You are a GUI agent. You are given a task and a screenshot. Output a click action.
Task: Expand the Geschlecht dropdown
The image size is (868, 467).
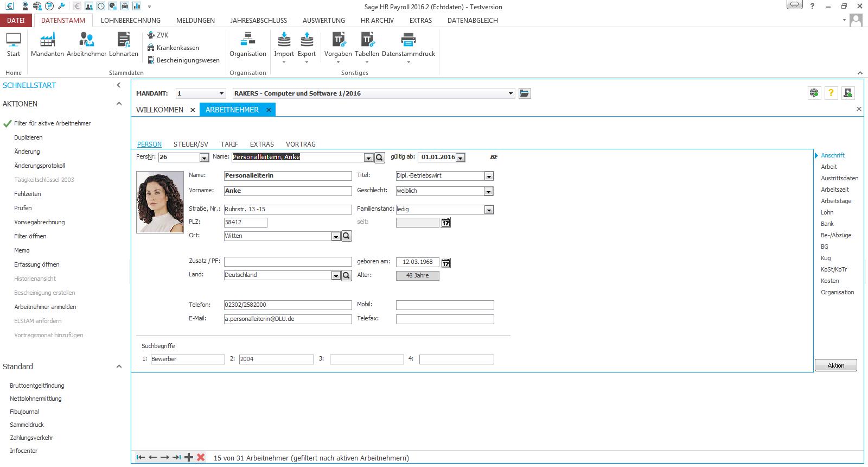coord(489,191)
